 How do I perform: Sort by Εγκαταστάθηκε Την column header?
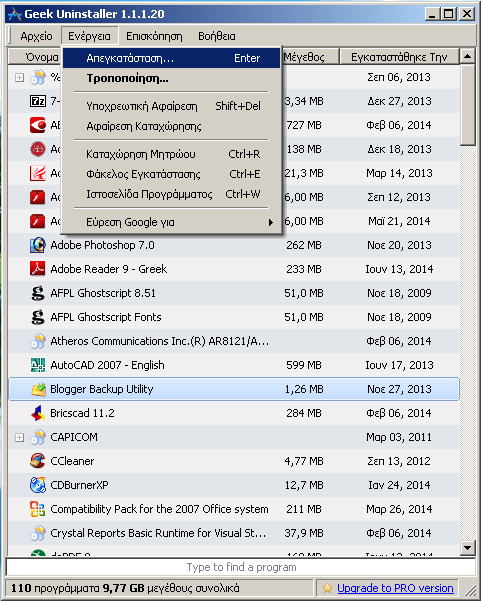pos(399,57)
